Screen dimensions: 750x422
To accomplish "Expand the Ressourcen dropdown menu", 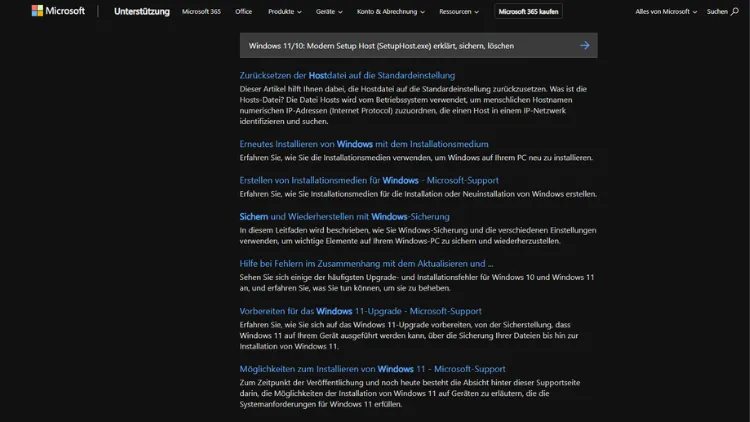I will [459, 11].
